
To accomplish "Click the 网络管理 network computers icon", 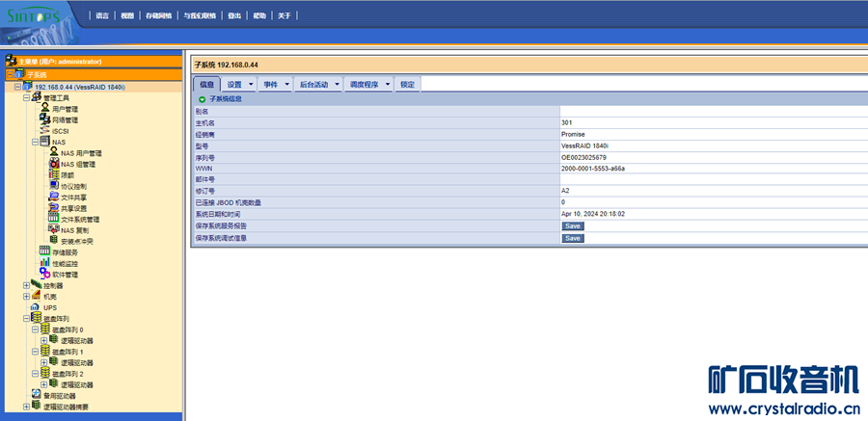I will coord(44,118).
